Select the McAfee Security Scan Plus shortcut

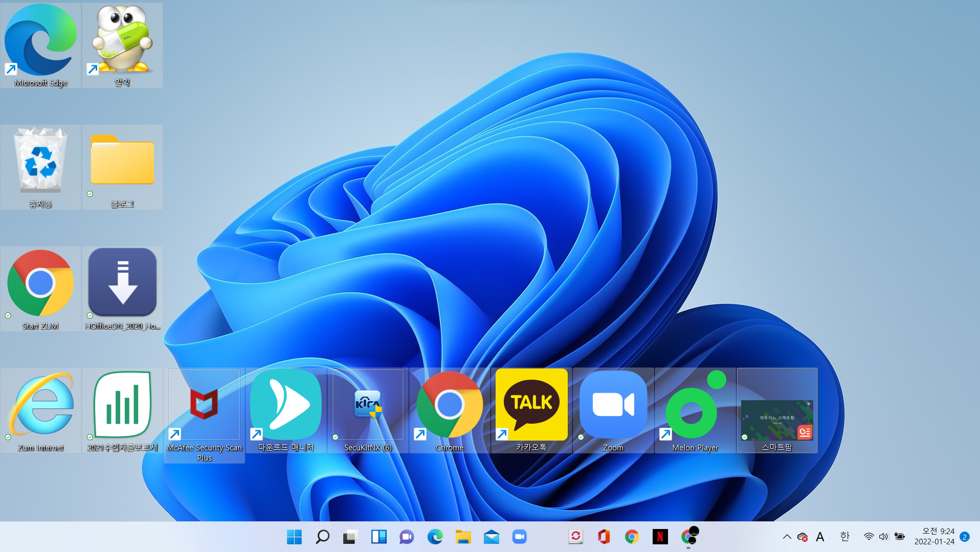pyautogui.click(x=204, y=416)
